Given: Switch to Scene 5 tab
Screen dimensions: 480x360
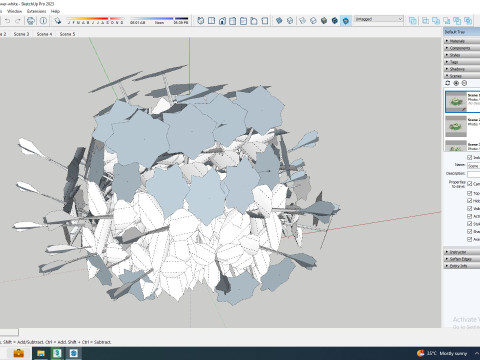Looking at the screenshot, I should coord(67,34).
